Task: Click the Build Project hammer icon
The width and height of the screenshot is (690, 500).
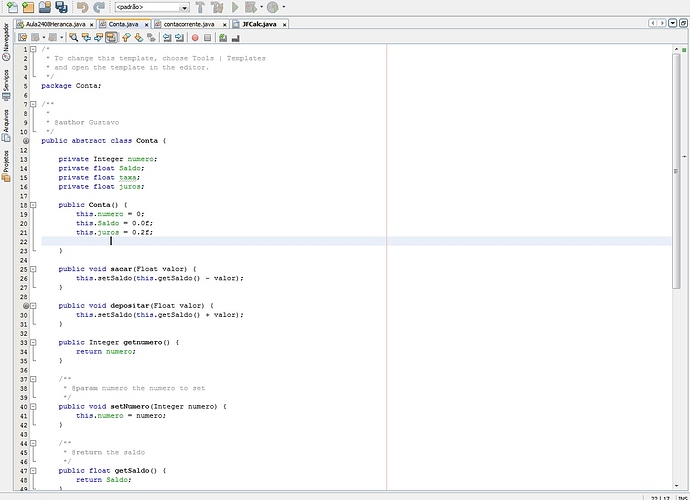Action: tap(201, 7)
